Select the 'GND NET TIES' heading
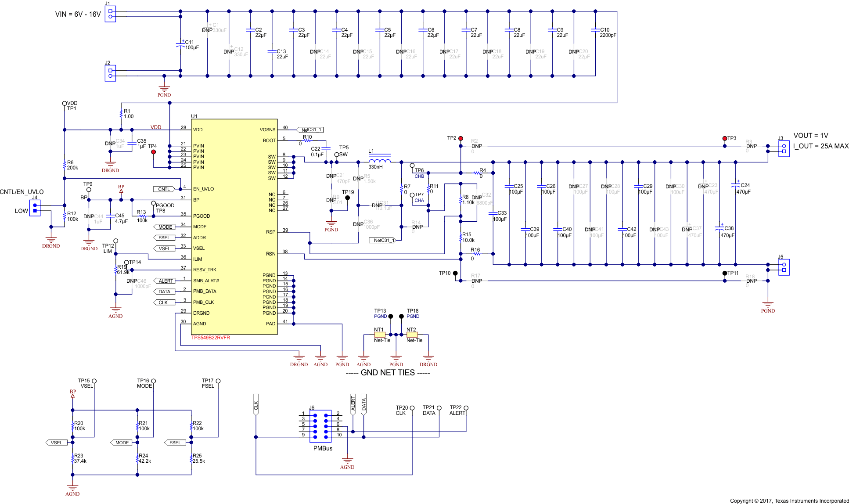This screenshot has height=504, width=849. click(388, 373)
